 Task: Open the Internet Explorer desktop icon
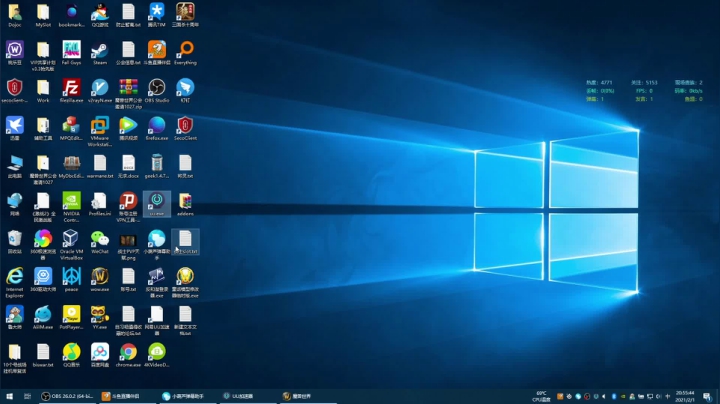[x=14, y=282]
